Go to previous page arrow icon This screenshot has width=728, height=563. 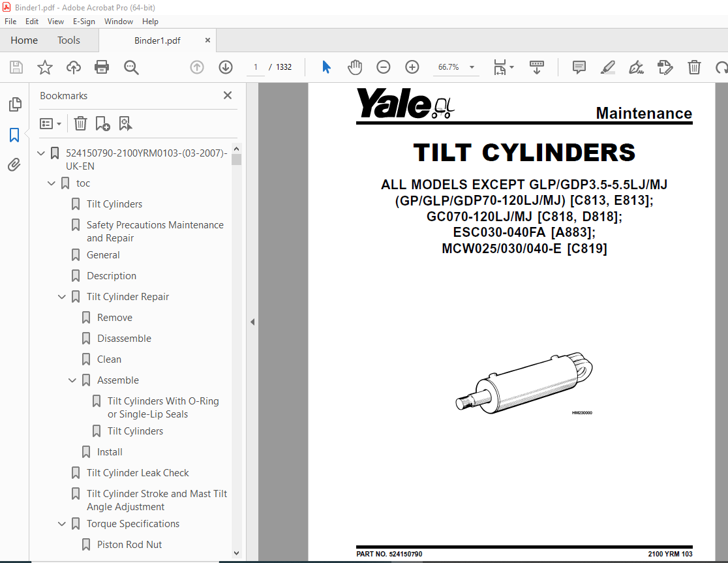197,67
